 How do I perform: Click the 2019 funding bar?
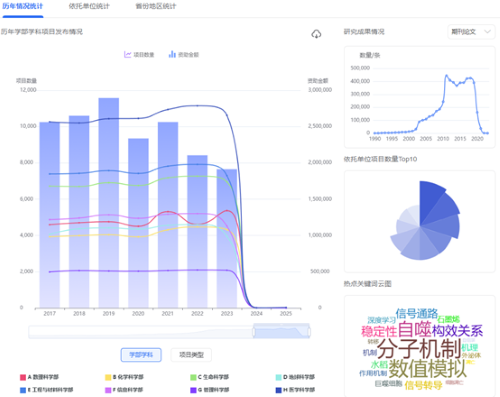[x=109, y=203]
